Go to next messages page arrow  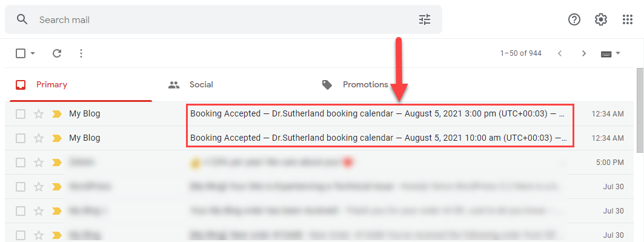coord(583,53)
